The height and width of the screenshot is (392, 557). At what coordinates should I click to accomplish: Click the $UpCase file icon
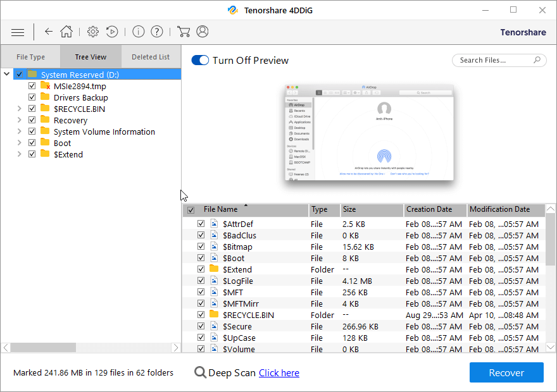(214, 338)
